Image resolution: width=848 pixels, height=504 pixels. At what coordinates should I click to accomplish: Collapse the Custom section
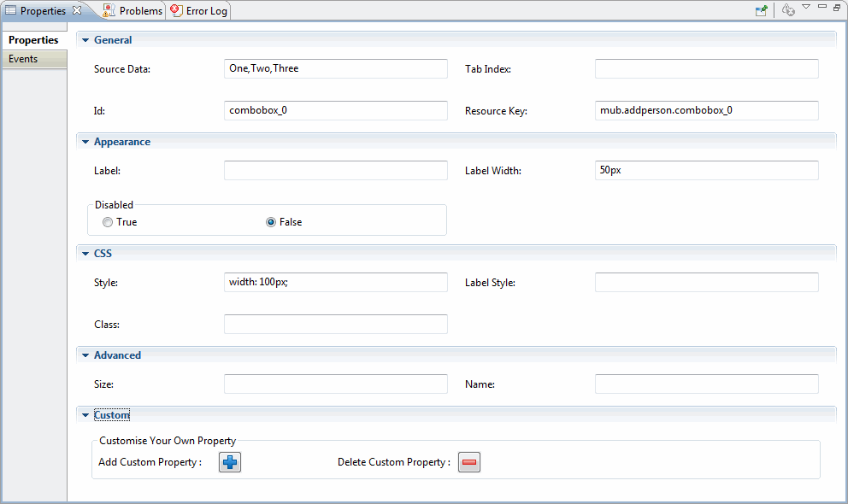[x=85, y=415]
